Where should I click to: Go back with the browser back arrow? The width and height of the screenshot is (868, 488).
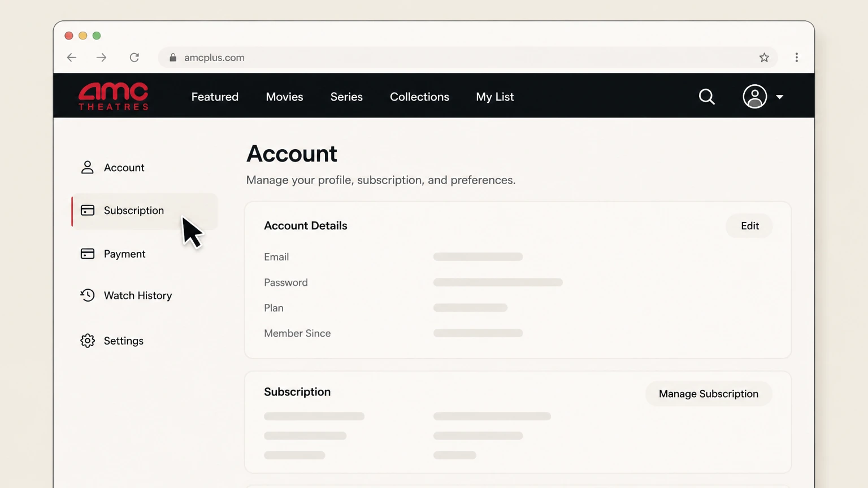click(x=72, y=58)
